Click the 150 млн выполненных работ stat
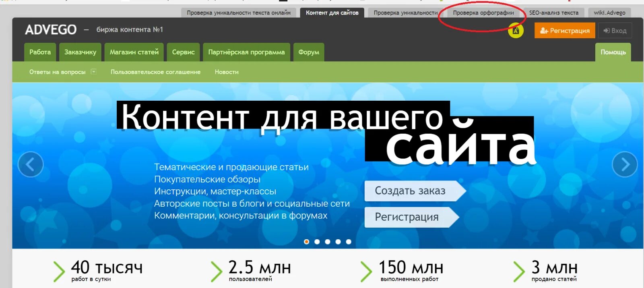This screenshot has width=644, height=288. point(402,271)
